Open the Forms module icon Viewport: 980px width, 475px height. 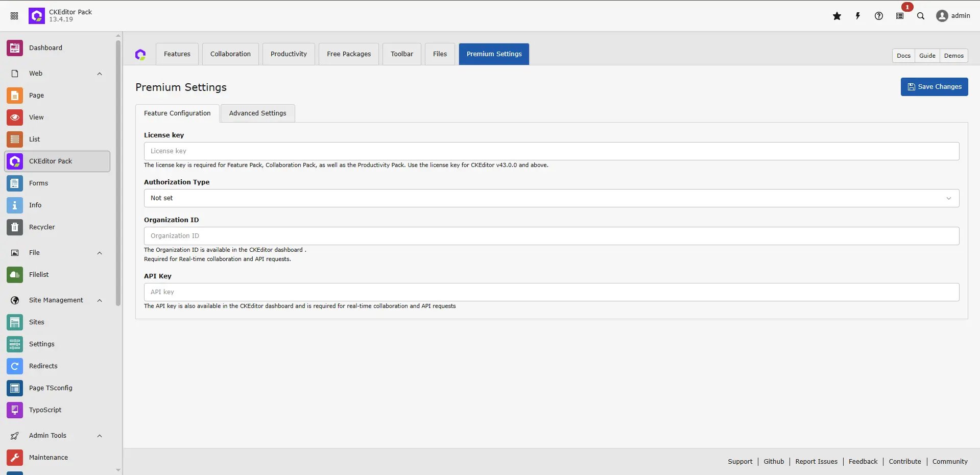tap(15, 183)
